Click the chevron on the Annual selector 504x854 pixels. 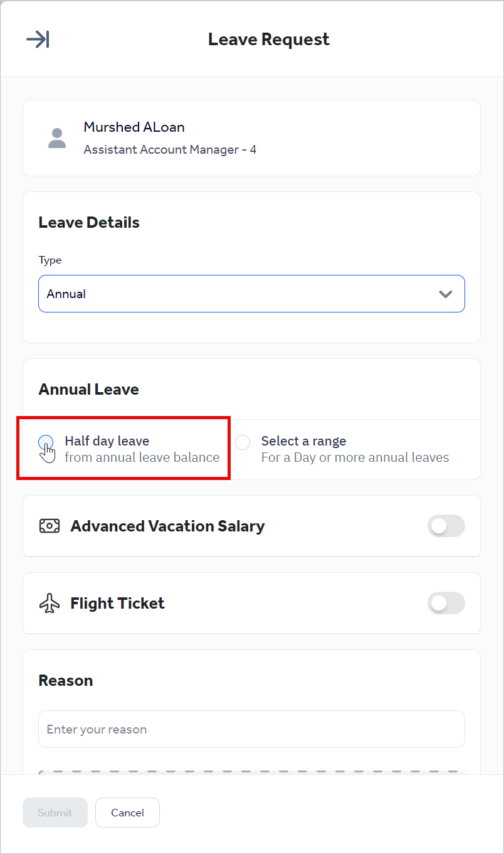coord(446,293)
